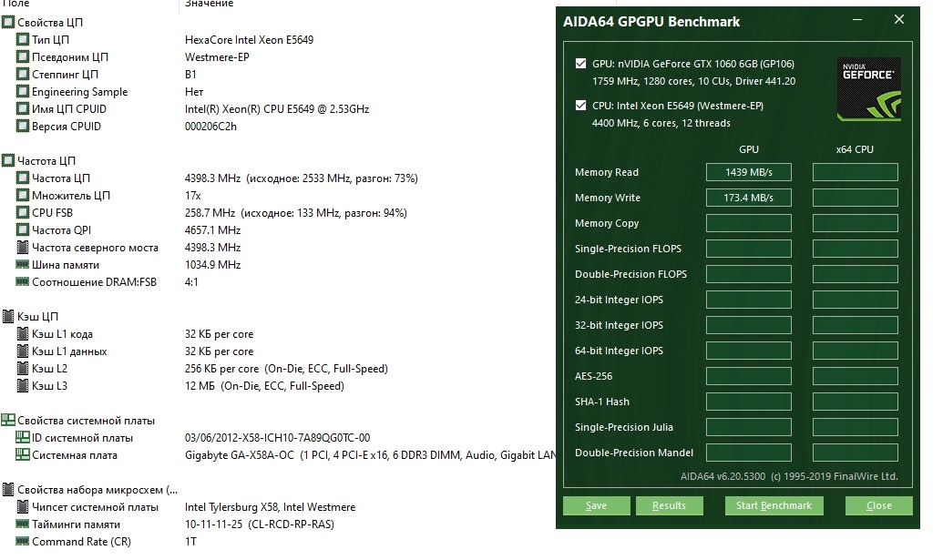Select the QPI value 4657.1 MHz

coord(212,229)
